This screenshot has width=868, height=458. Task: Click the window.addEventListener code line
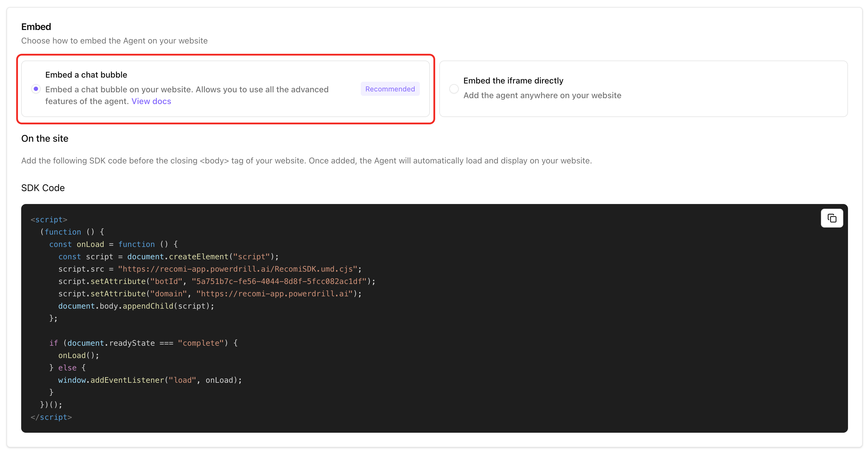(150, 380)
